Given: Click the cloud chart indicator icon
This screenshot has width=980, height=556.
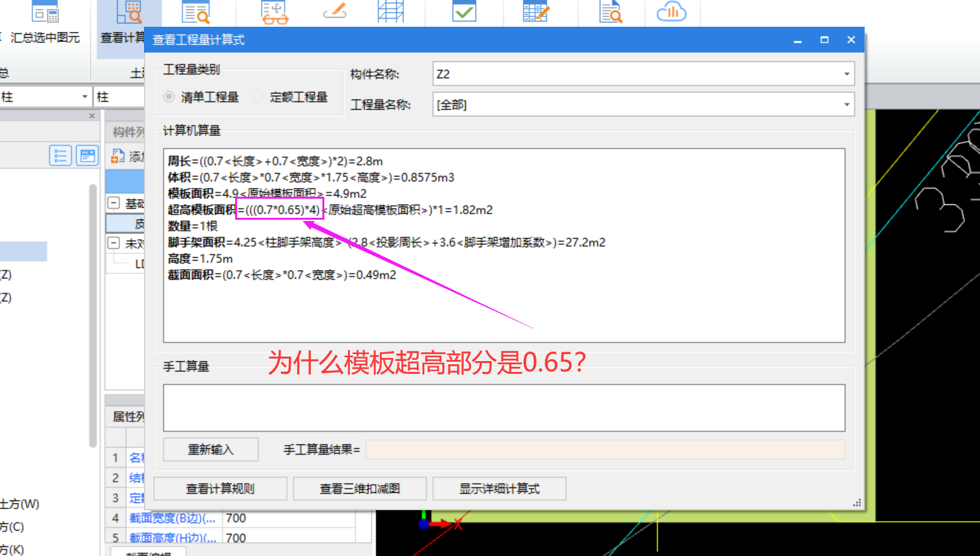Looking at the screenshot, I should pos(672,11).
